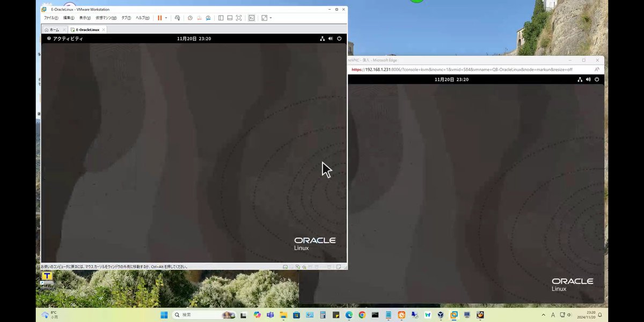Open Sticky Notes from the taskbar

[x=336, y=315]
